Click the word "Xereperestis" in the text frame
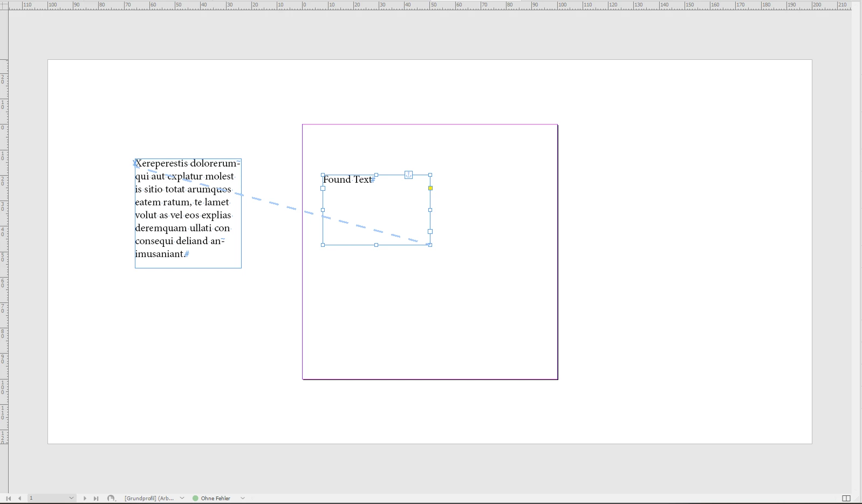The height and width of the screenshot is (504, 862). (x=161, y=163)
